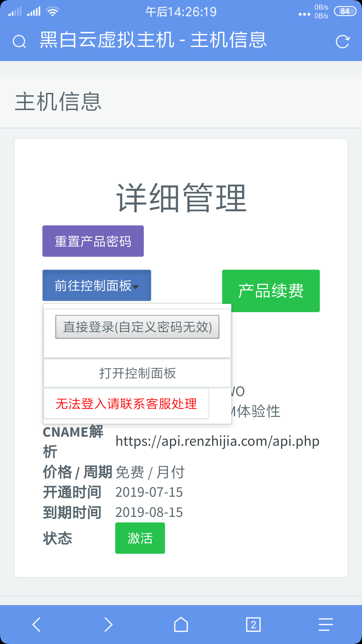The width and height of the screenshot is (362, 644).
Task: Tap the search icon in the title bar
Action: coord(19,42)
